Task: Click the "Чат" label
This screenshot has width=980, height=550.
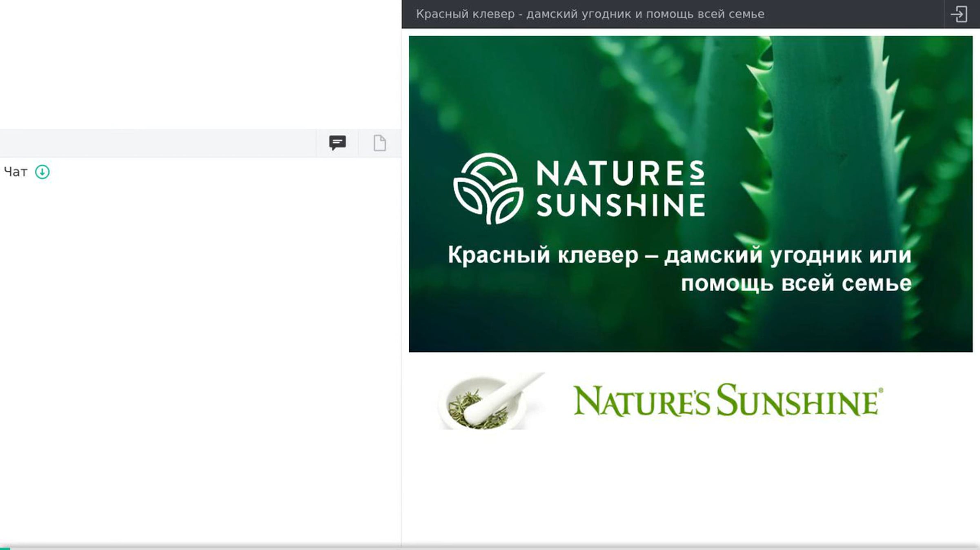Action: [x=16, y=172]
